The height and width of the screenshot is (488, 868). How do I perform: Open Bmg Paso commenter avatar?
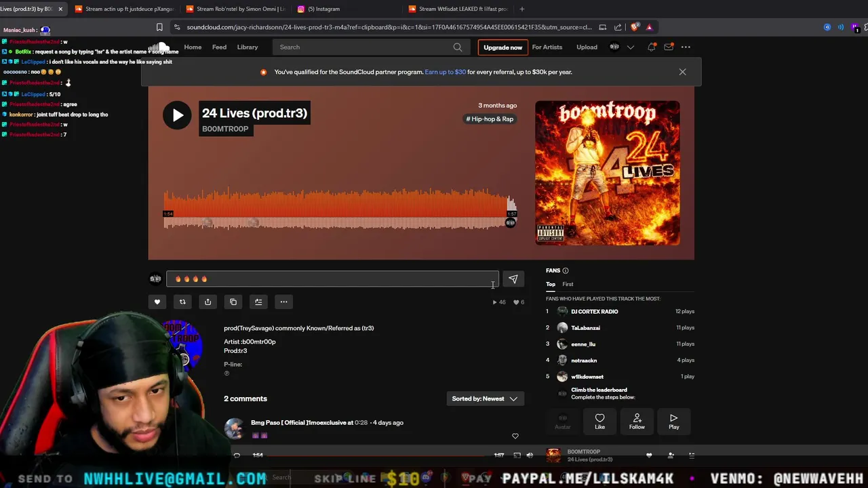coord(234,428)
